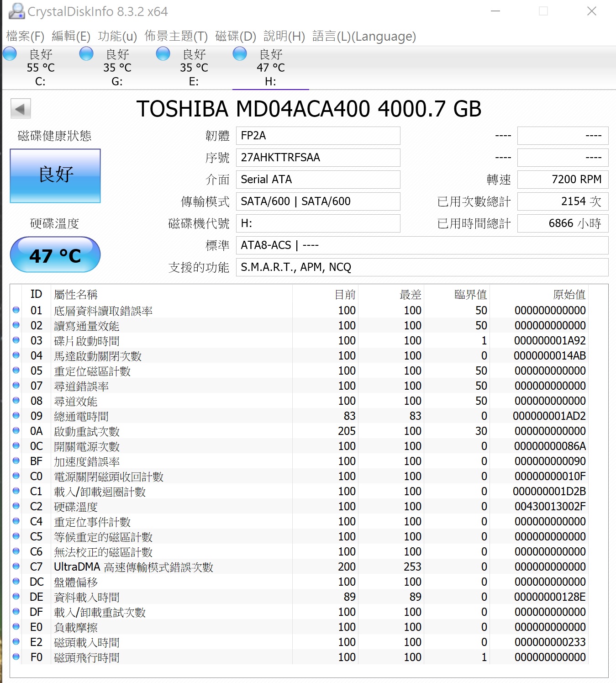Click status dot for attribute 09 row
The image size is (616, 683).
tap(16, 416)
